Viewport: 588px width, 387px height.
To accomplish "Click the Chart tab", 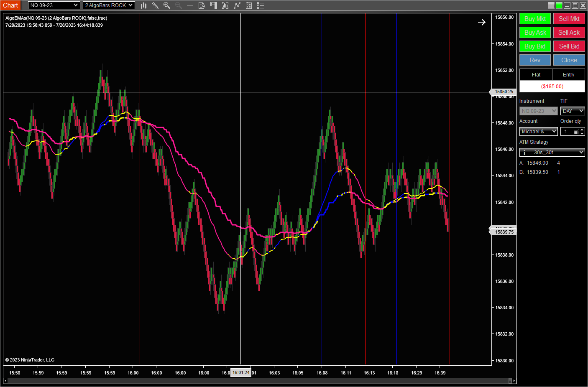I will point(10,5).
